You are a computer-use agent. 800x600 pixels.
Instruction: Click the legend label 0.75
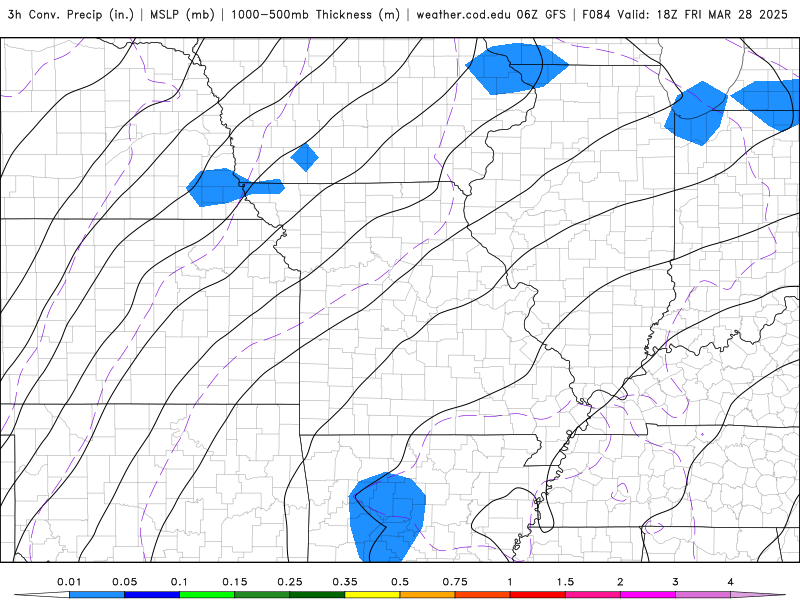coord(455,582)
